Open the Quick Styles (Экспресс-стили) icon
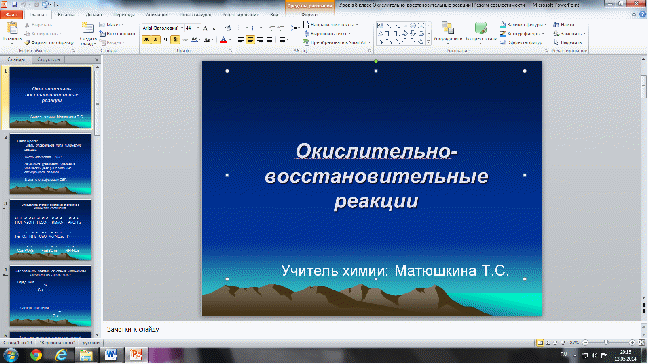The width and height of the screenshot is (648, 364). click(480, 28)
